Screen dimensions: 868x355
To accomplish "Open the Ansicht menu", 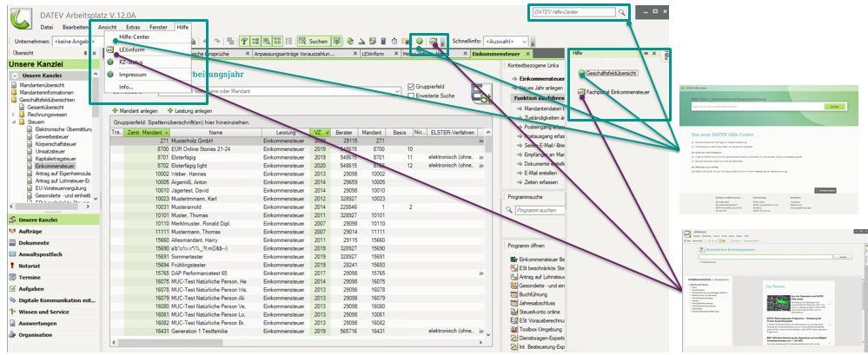I will (107, 27).
